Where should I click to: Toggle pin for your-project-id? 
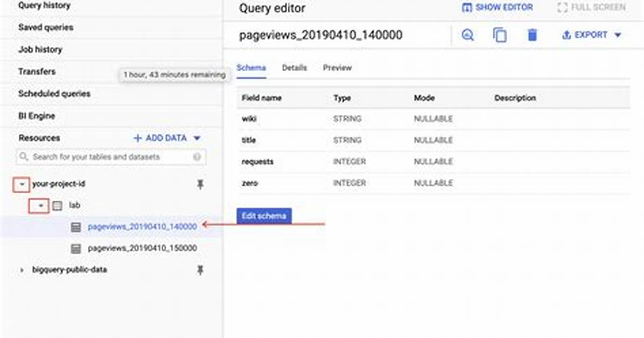(200, 185)
